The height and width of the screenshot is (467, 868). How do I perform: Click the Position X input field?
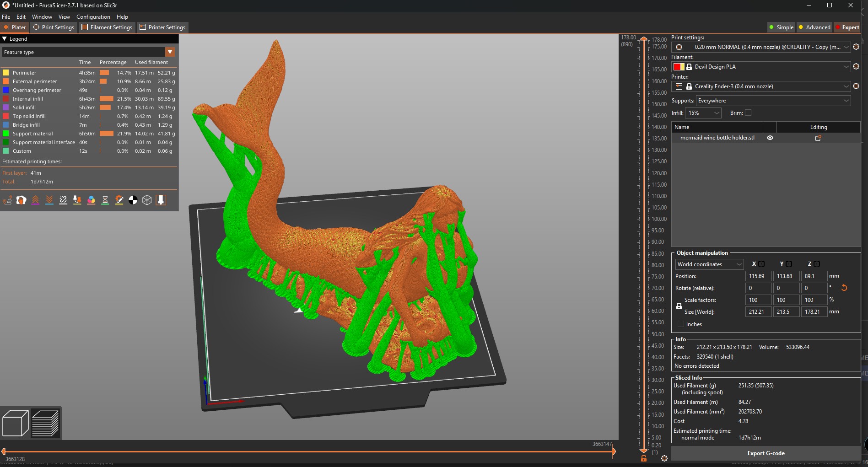click(x=758, y=276)
